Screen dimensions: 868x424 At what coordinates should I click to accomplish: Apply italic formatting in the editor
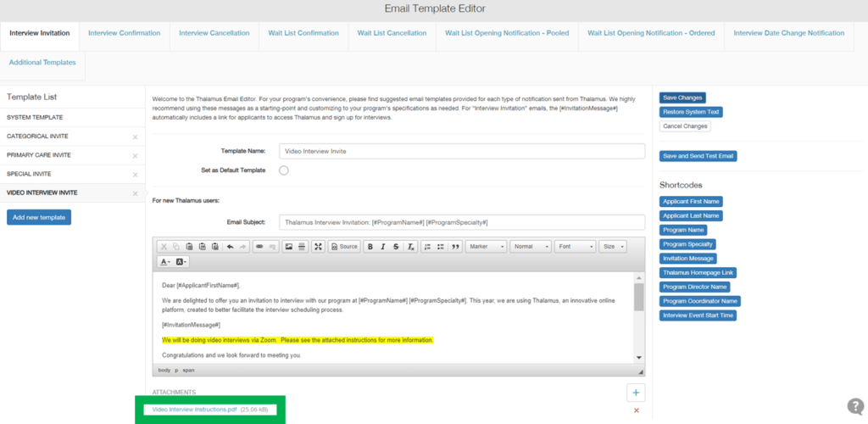tap(383, 247)
